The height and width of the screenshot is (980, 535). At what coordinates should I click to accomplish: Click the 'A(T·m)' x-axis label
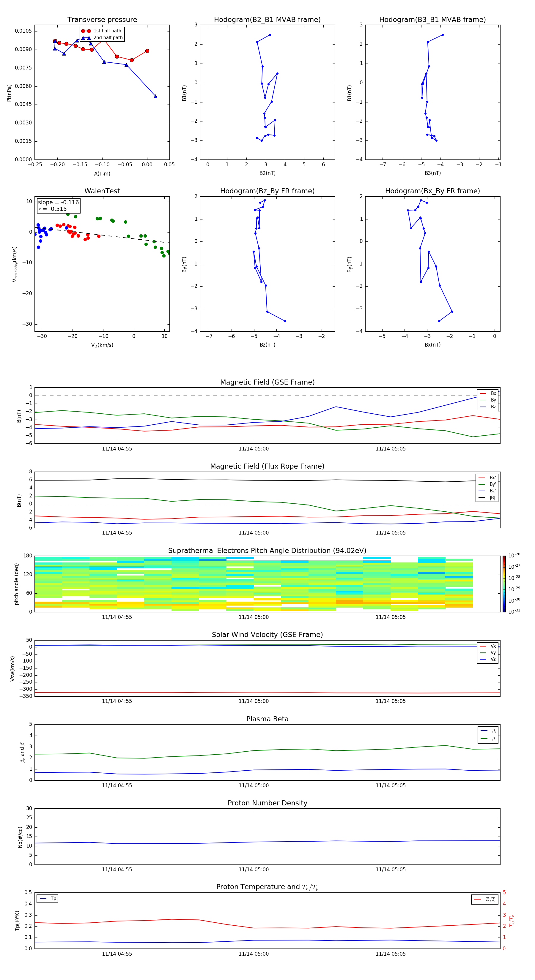102,174
